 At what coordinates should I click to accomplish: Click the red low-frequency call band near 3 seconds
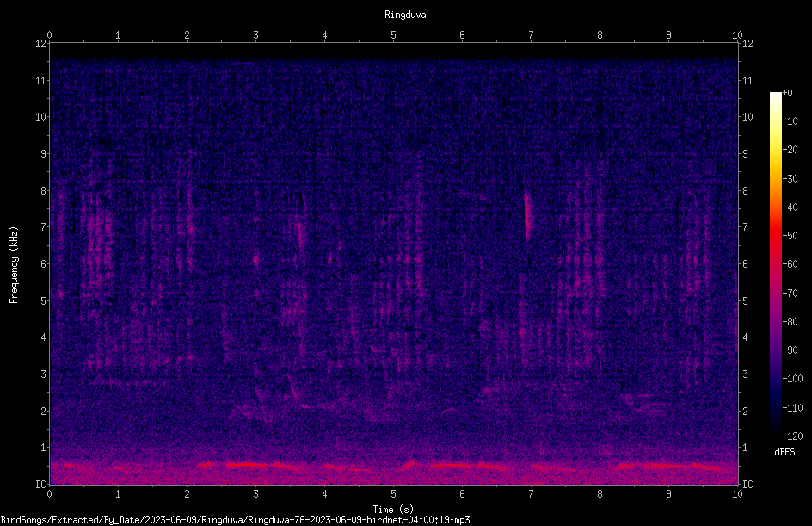click(x=249, y=465)
